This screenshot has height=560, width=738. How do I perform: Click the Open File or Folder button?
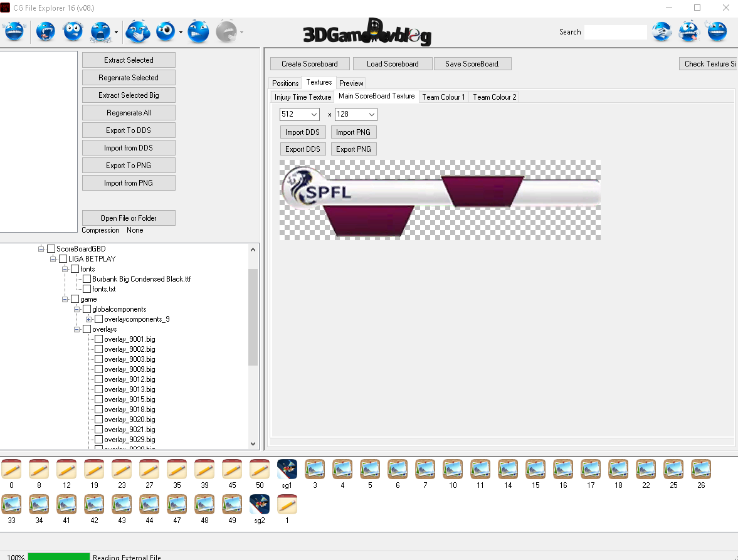129,218
